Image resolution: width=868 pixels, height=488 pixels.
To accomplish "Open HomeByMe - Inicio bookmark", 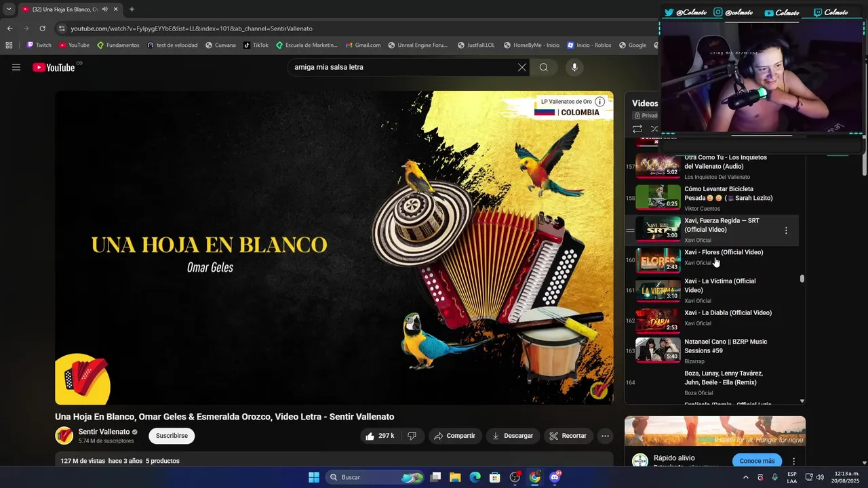I will pyautogui.click(x=531, y=45).
